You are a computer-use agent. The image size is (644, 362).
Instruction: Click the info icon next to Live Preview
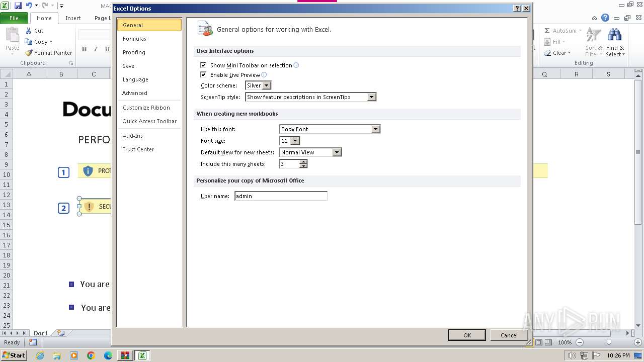click(264, 75)
